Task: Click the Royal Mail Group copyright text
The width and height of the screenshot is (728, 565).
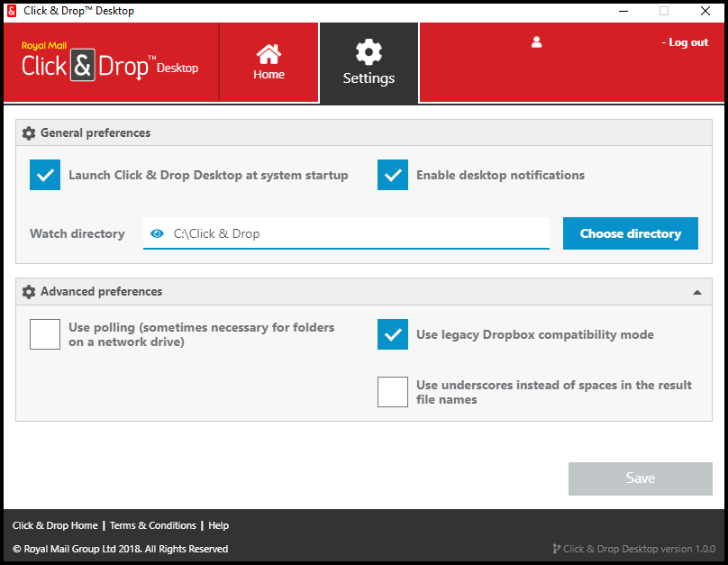Action: click(120, 549)
